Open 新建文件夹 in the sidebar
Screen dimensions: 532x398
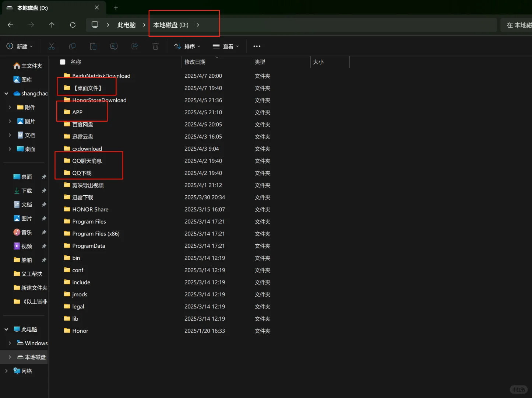click(30, 288)
